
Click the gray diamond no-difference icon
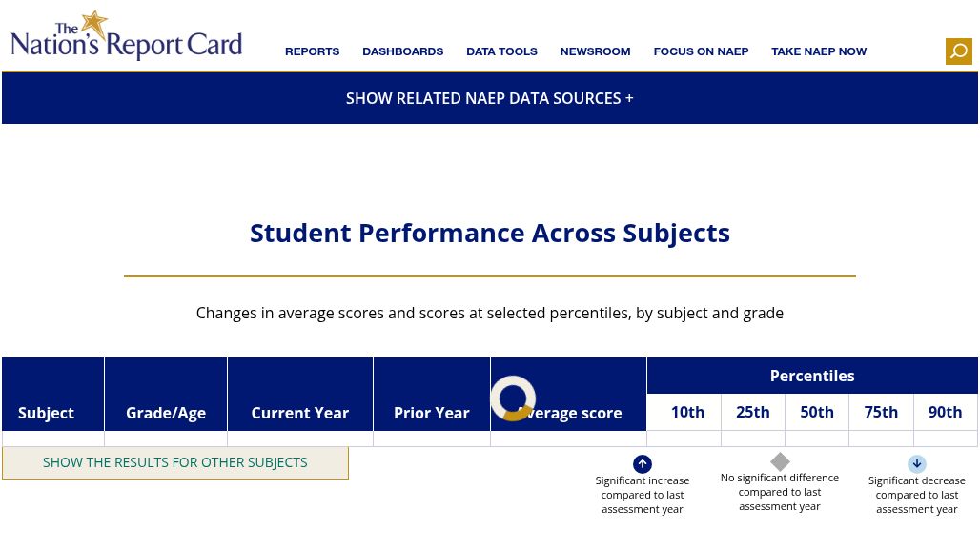point(780,461)
